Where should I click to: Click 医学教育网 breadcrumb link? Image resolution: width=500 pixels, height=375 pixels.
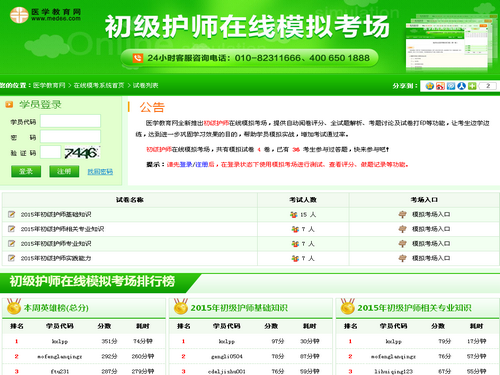click(49, 86)
